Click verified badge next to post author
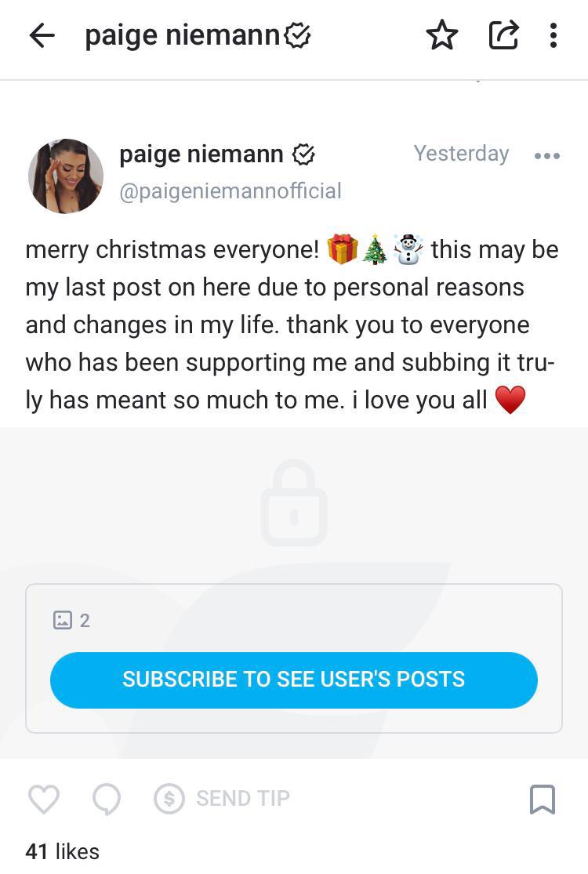This screenshot has width=588, height=874. point(303,154)
